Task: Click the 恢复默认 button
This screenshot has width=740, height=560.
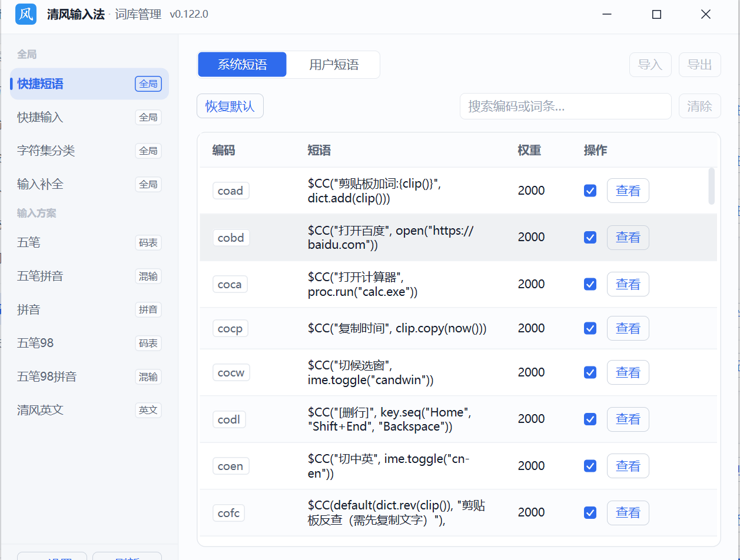Action: [230, 106]
